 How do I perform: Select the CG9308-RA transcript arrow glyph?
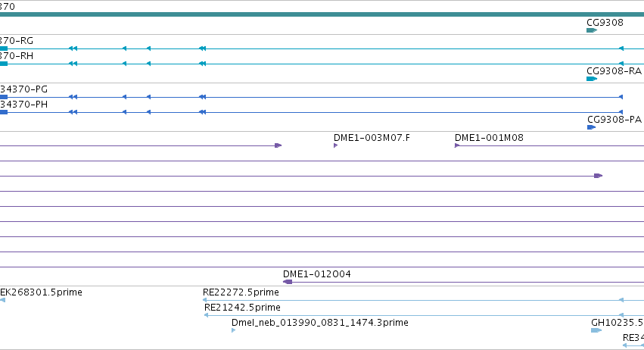(x=592, y=79)
